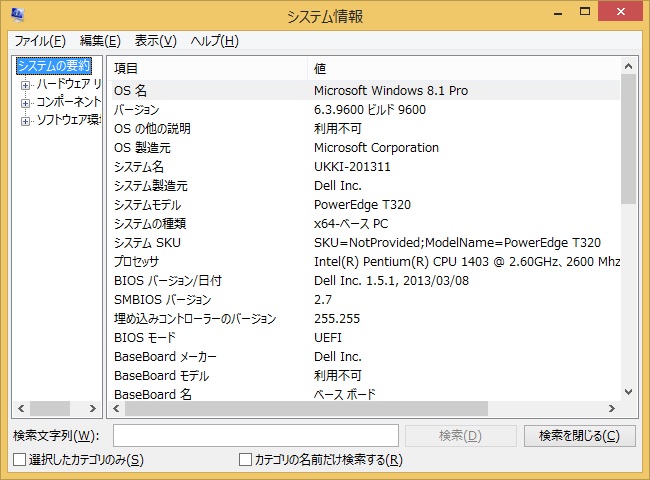Expand the コンポーネント tree node
The height and width of the screenshot is (480, 650).
tap(25, 103)
